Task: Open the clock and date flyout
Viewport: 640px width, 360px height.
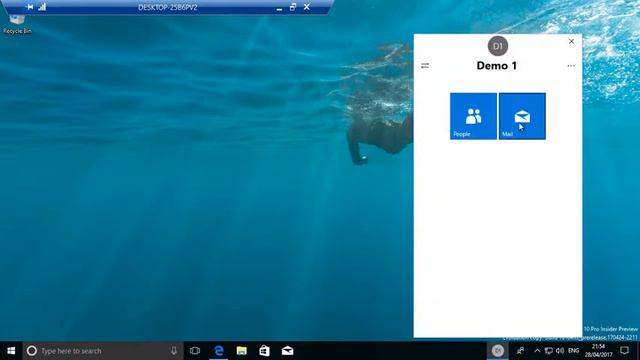Action: click(598, 351)
